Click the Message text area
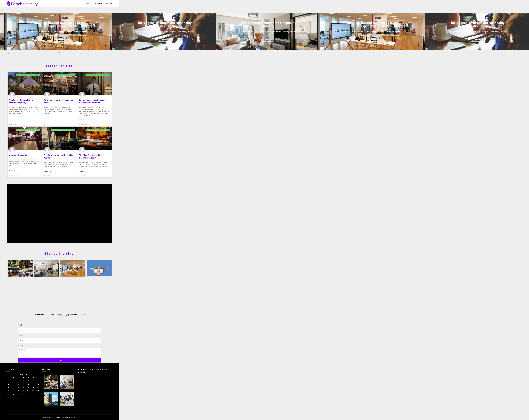529x420 pixels. (60, 353)
